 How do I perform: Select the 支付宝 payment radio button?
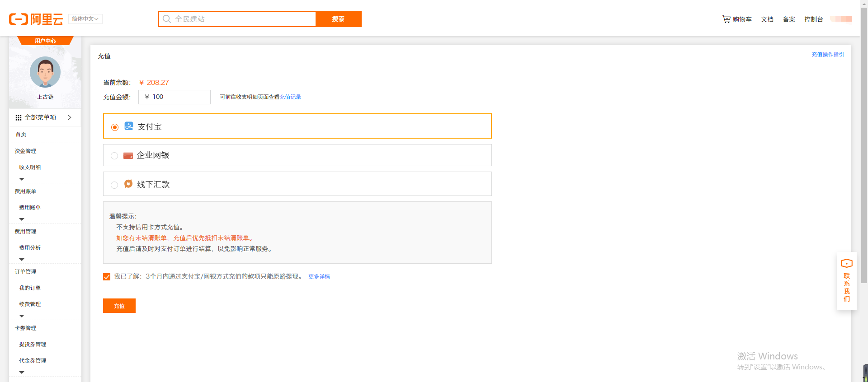click(115, 127)
